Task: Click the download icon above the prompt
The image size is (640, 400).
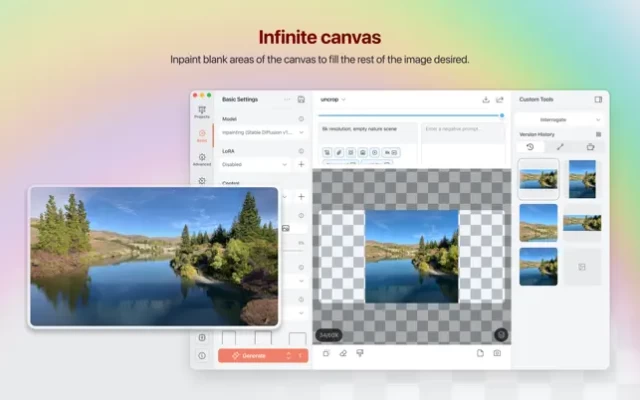Action: click(x=486, y=100)
